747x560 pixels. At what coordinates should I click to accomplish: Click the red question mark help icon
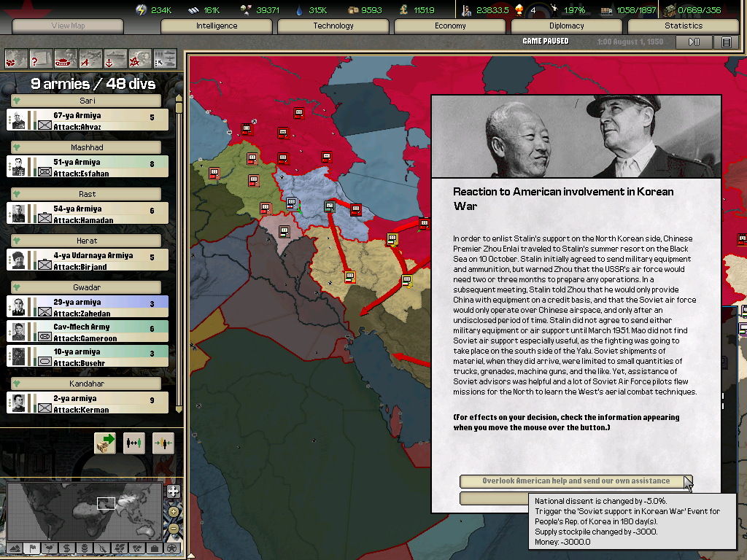pyautogui.click(x=41, y=58)
